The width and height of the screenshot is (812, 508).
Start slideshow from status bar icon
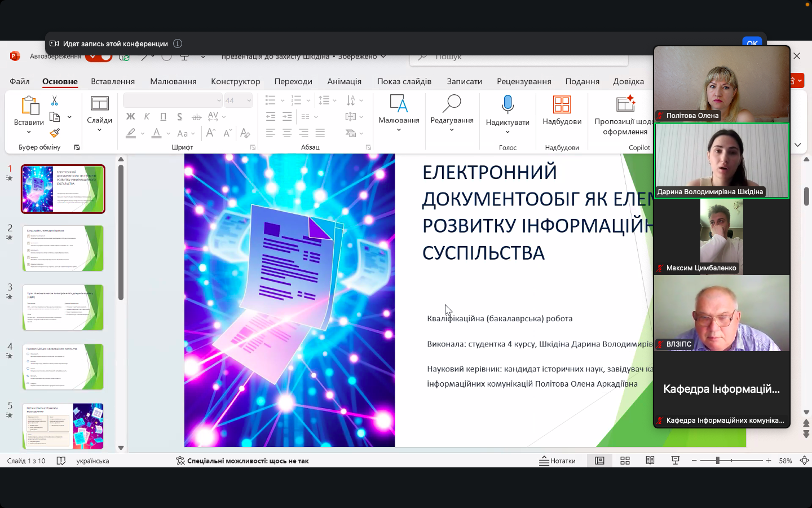tap(676, 461)
